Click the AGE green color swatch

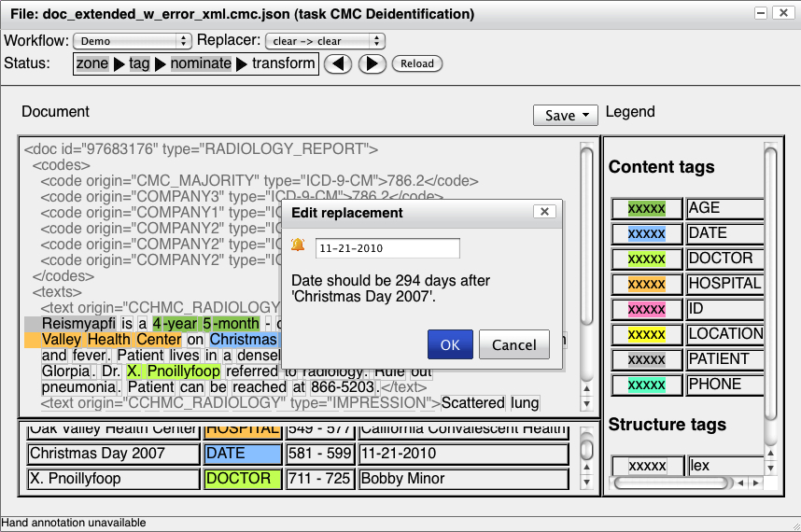click(x=646, y=208)
